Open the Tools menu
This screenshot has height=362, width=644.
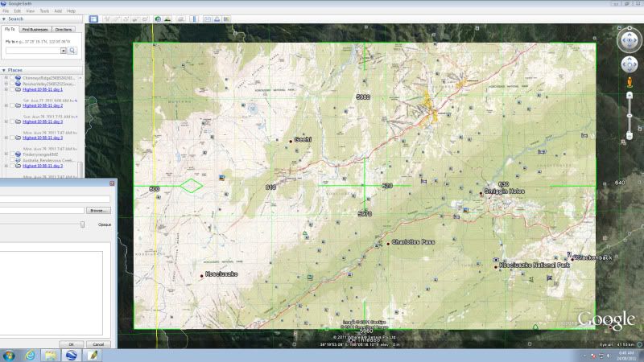[44, 10]
